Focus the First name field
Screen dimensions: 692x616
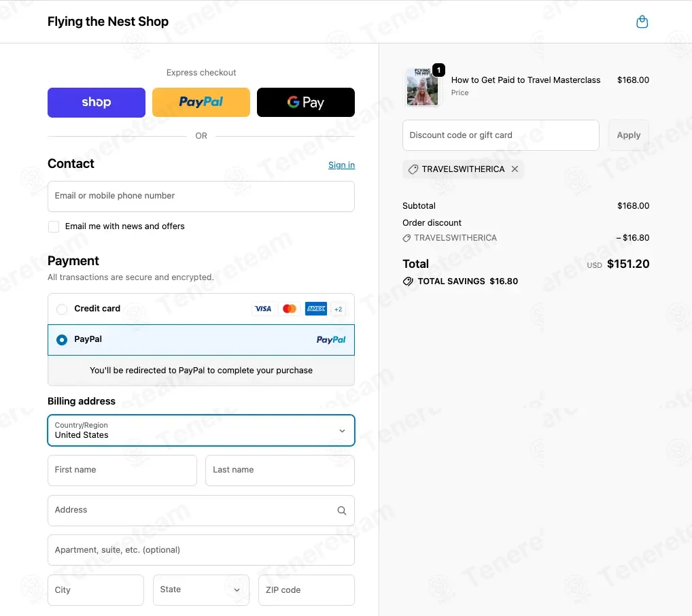[x=122, y=470]
